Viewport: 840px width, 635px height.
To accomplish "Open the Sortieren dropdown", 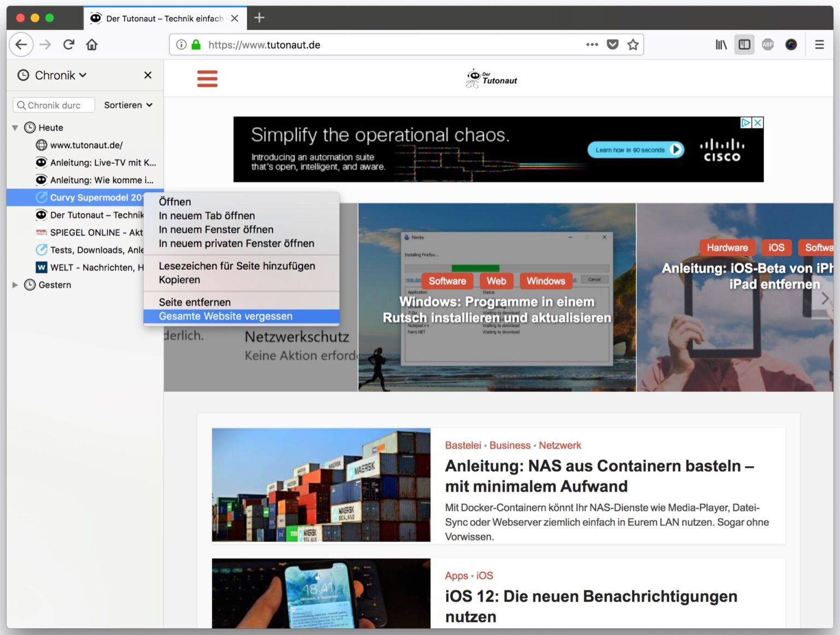I will pyautogui.click(x=129, y=105).
